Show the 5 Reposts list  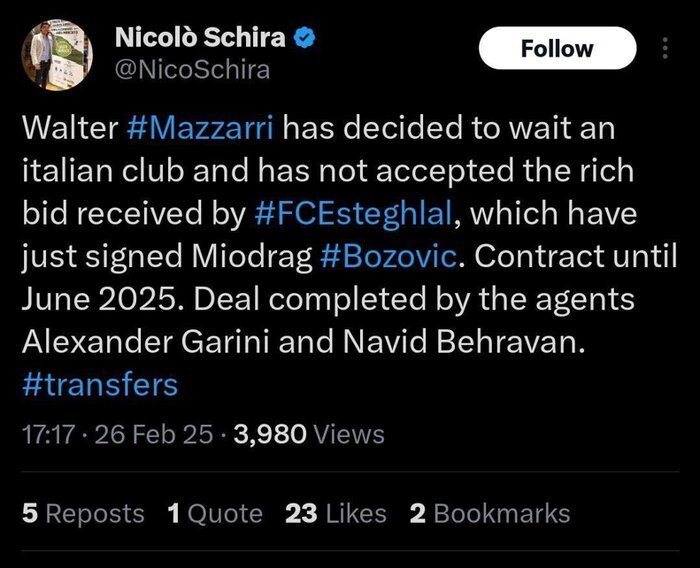(83, 514)
